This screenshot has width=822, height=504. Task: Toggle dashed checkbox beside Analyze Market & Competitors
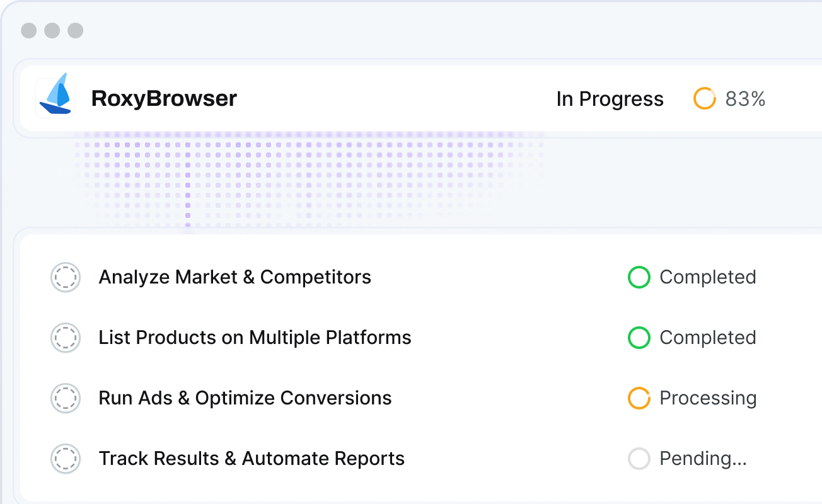66,277
